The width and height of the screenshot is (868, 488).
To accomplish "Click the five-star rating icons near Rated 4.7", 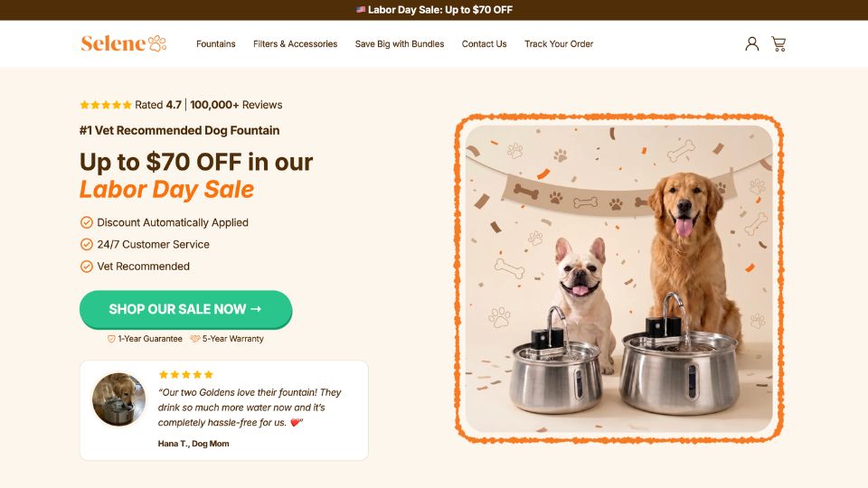I will click(106, 105).
